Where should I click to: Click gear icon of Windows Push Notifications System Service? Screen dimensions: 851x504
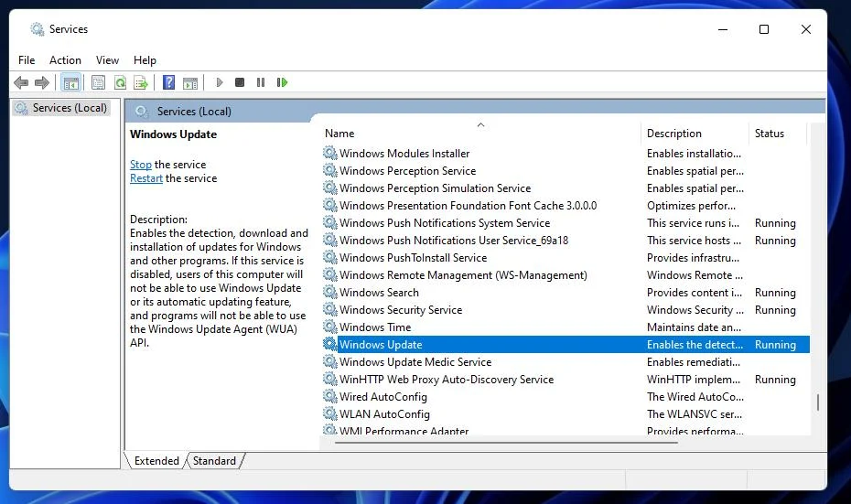tap(330, 222)
